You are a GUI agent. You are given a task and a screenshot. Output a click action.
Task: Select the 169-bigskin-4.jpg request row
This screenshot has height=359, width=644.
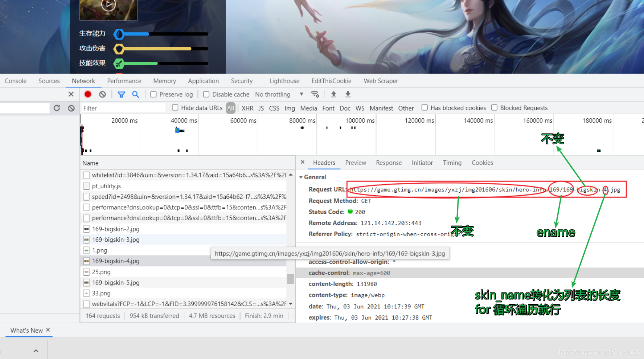point(183,261)
